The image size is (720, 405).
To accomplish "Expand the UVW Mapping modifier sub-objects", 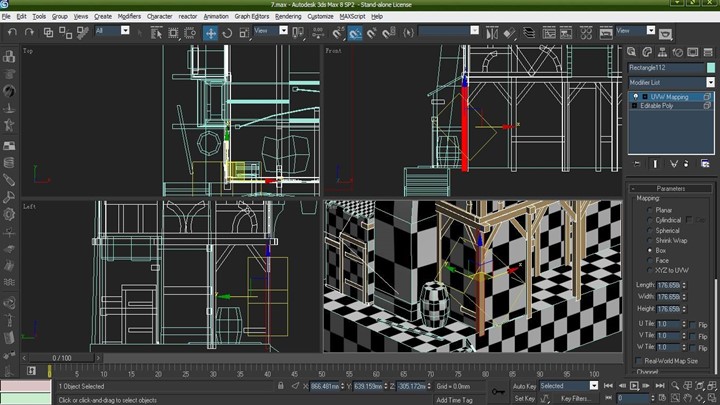I will 644,97.
